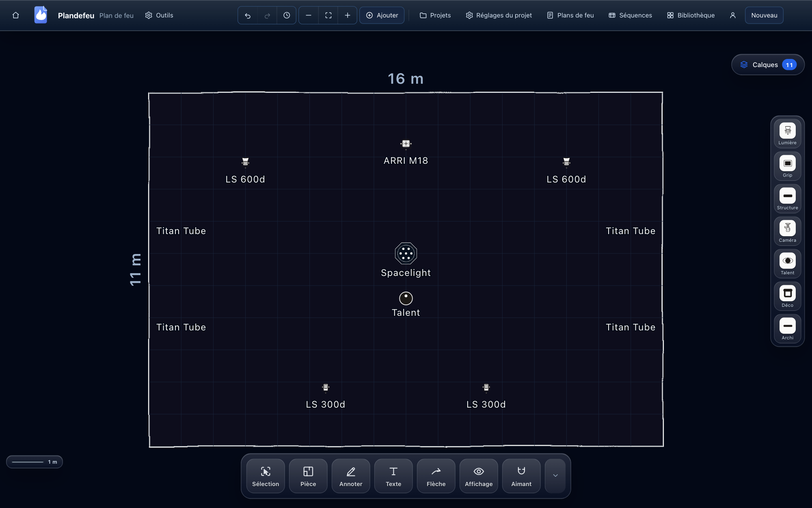Activate the Sélection mode tool
This screenshot has width=812, height=508.
[x=266, y=476]
